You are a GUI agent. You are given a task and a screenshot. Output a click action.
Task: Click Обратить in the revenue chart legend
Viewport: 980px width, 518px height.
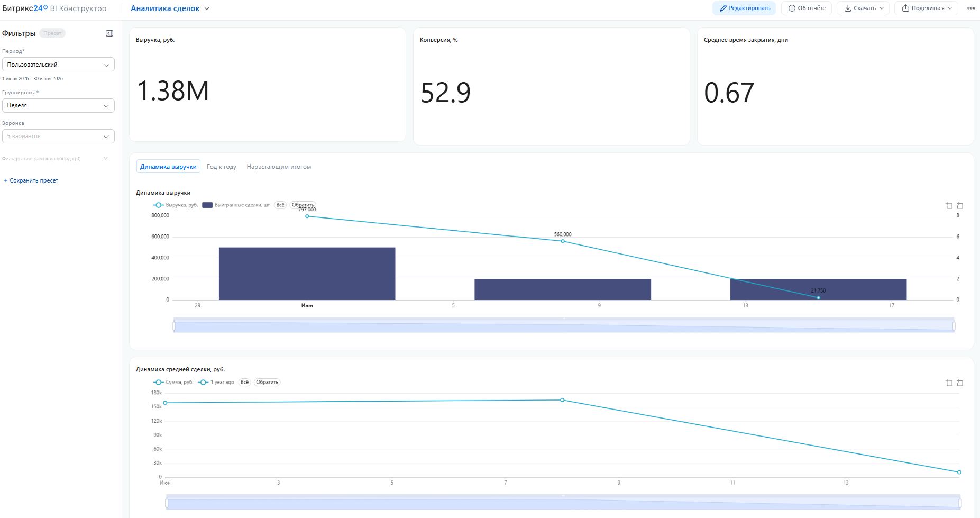303,205
